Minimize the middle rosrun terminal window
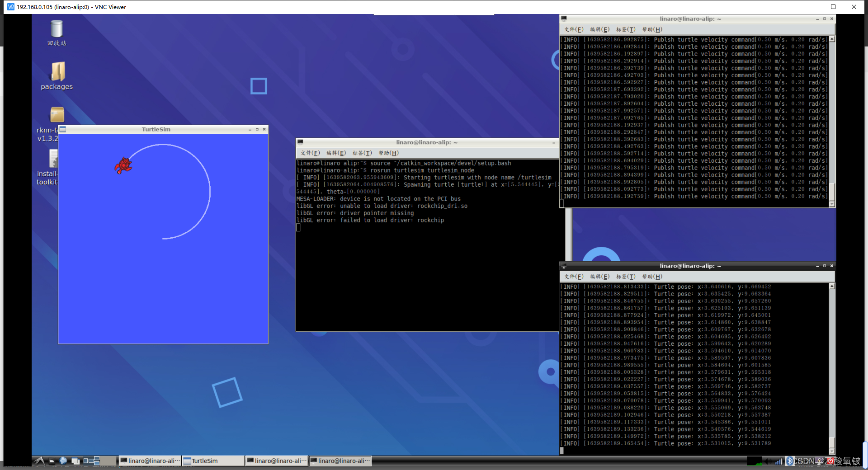This screenshot has width=868, height=470. (554, 142)
